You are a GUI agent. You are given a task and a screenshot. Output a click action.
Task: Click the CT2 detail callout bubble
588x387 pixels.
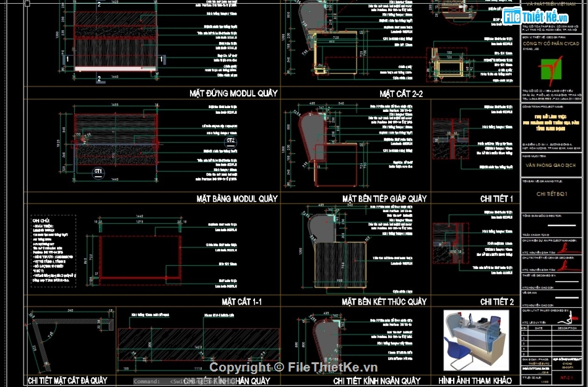pos(231,141)
